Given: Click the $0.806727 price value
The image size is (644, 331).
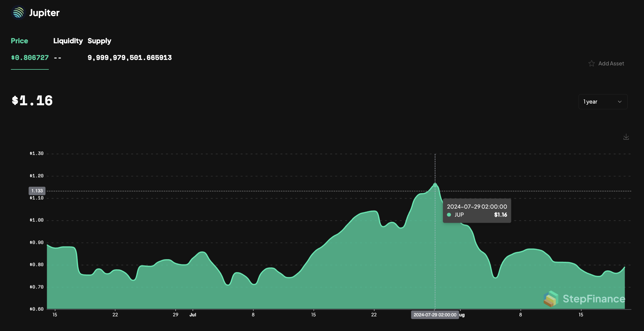Looking at the screenshot, I should [x=30, y=58].
